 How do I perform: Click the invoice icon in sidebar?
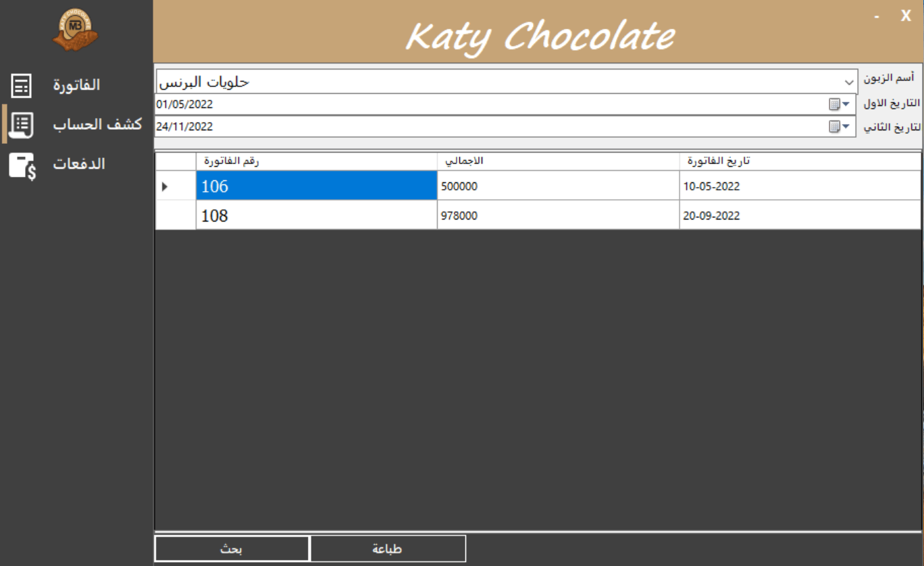point(22,85)
